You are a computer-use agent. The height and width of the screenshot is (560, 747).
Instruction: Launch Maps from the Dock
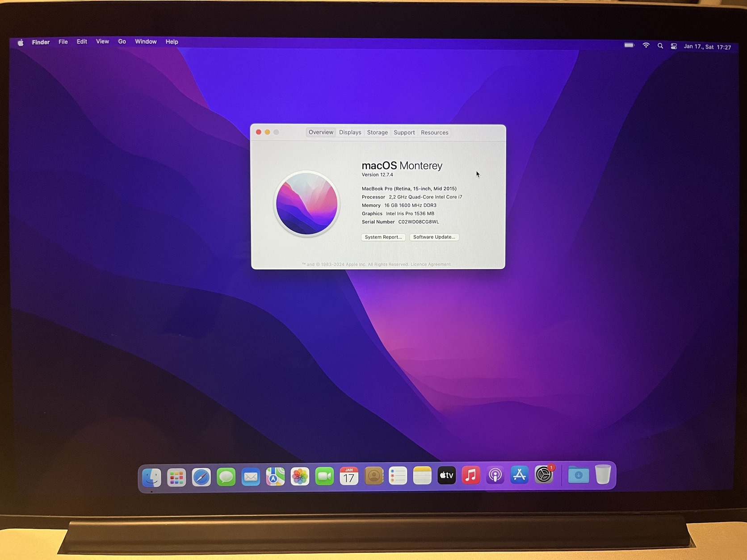pos(275,476)
